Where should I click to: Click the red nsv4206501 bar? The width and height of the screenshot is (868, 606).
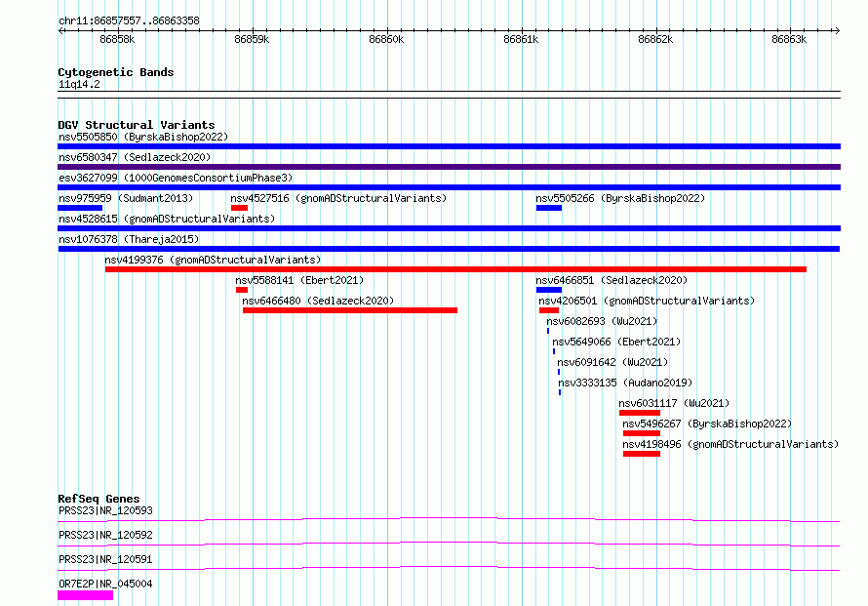tap(548, 310)
